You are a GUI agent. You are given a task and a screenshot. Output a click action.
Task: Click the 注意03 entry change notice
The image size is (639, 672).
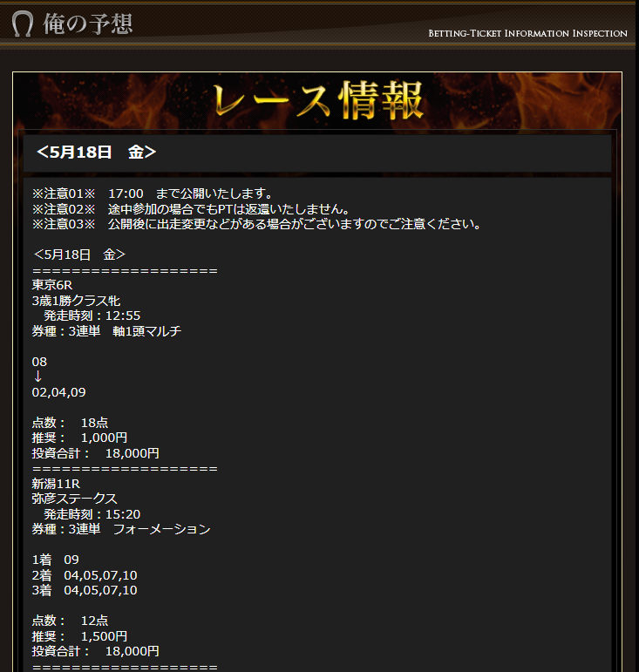(256, 224)
